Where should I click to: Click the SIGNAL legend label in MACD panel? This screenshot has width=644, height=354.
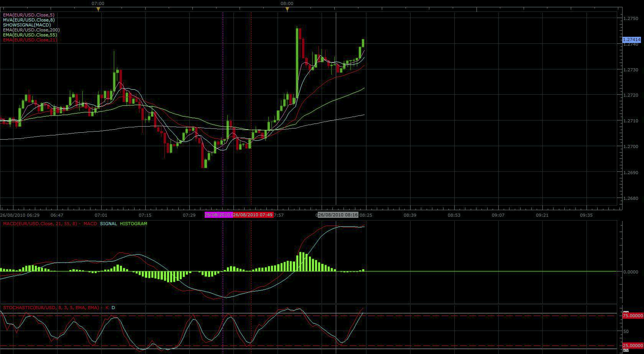coord(108,224)
